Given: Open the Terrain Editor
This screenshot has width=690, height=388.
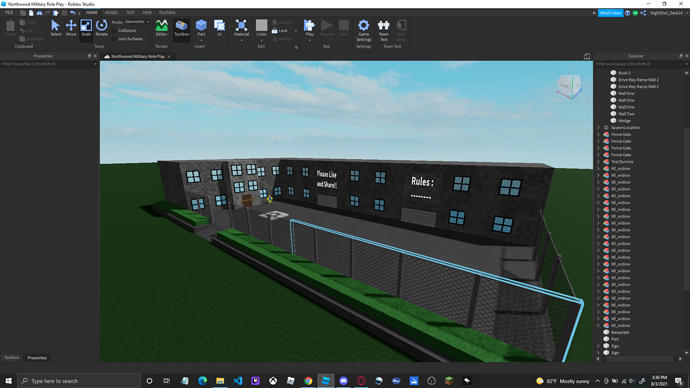Looking at the screenshot, I should [161, 28].
